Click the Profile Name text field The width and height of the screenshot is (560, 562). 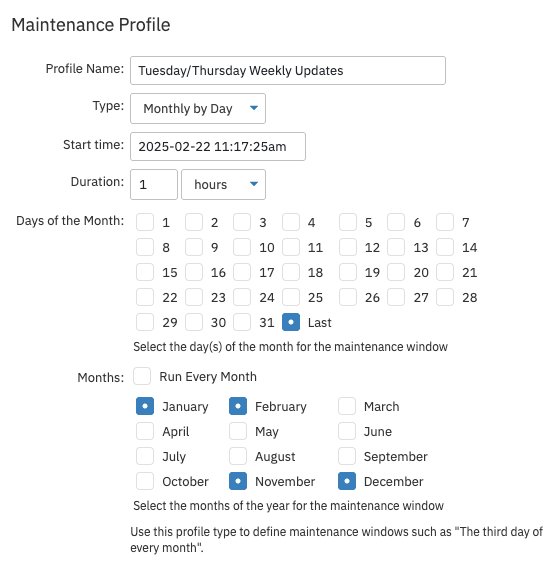tap(288, 71)
